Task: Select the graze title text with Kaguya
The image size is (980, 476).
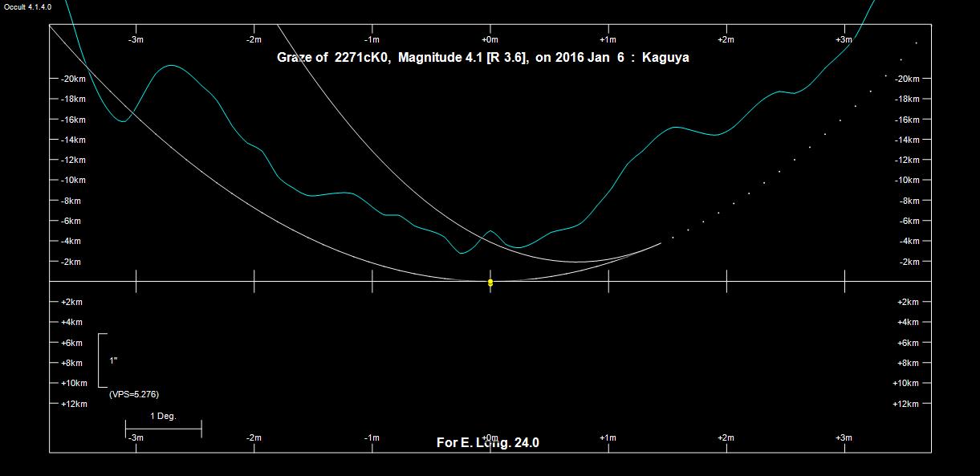Action: pyautogui.click(x=482, y=58)
